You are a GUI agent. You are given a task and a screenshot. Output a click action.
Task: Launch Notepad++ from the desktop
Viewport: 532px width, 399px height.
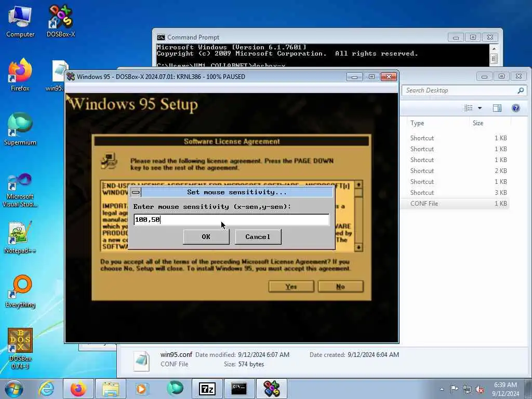coord(20,237)
